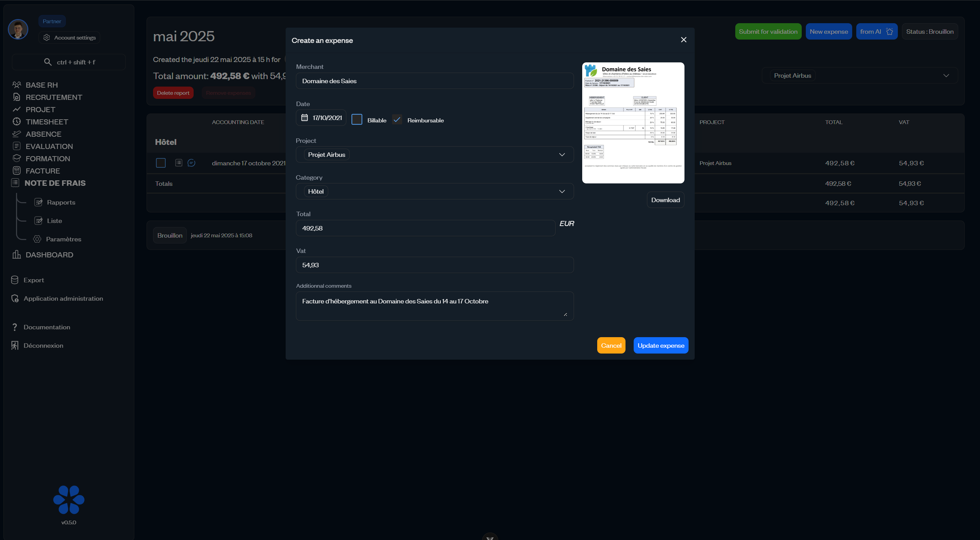
Task: Click the expense details list icon
Action: (178, 163)
